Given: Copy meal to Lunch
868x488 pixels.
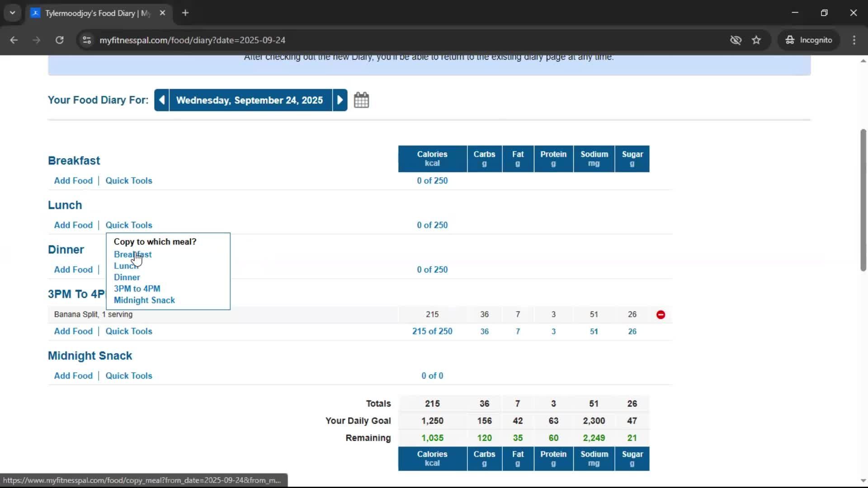Looking at the screenshot, I should pos(126,266).
